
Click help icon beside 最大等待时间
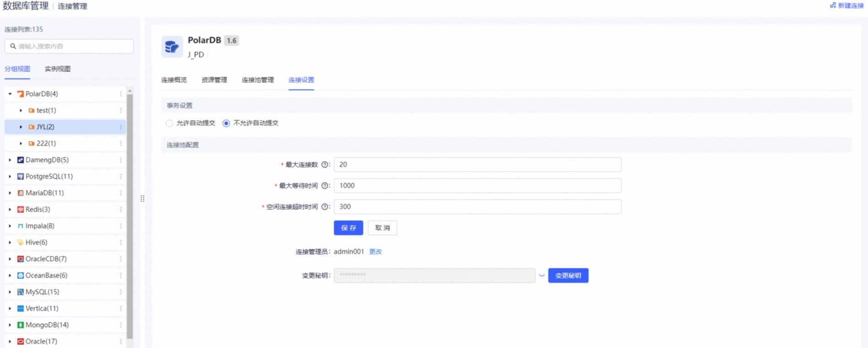pos(325,186)
